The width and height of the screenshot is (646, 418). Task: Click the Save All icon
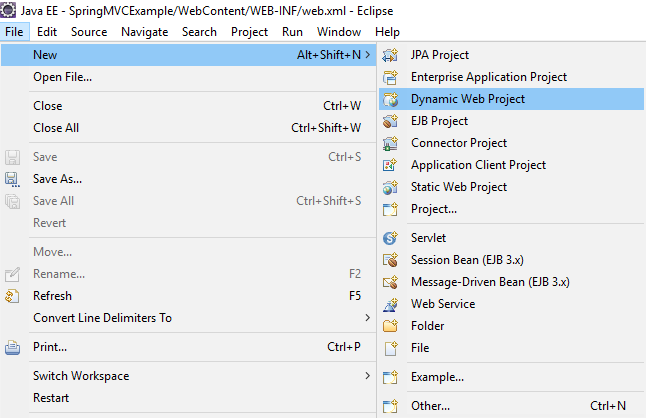[12, 201]
